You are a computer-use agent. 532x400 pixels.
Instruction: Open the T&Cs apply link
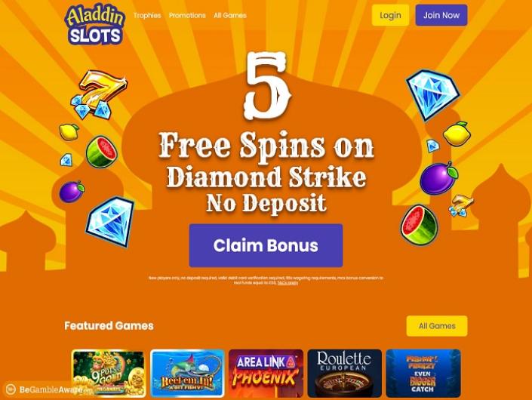click(288, 282)
